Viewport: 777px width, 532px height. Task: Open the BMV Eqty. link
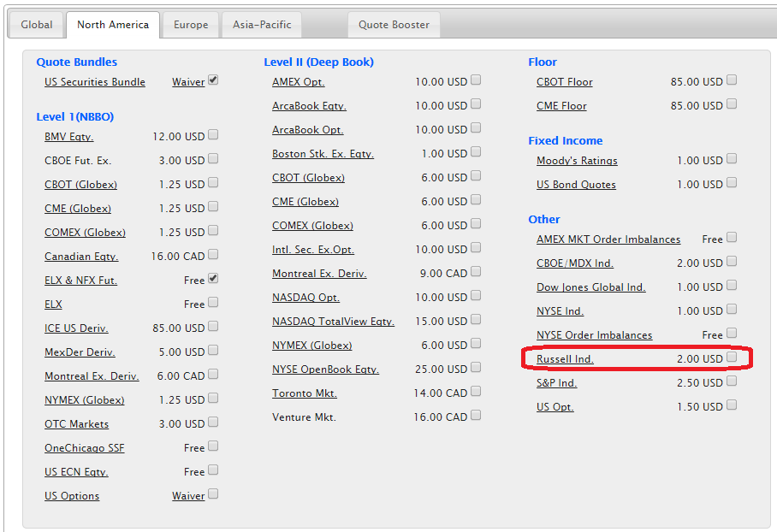pyautogui.click(x=68, y=137)
